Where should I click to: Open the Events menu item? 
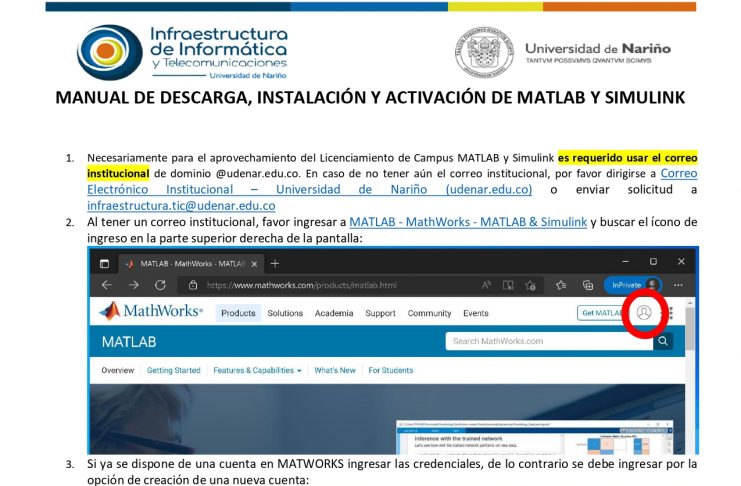point(476,313)
